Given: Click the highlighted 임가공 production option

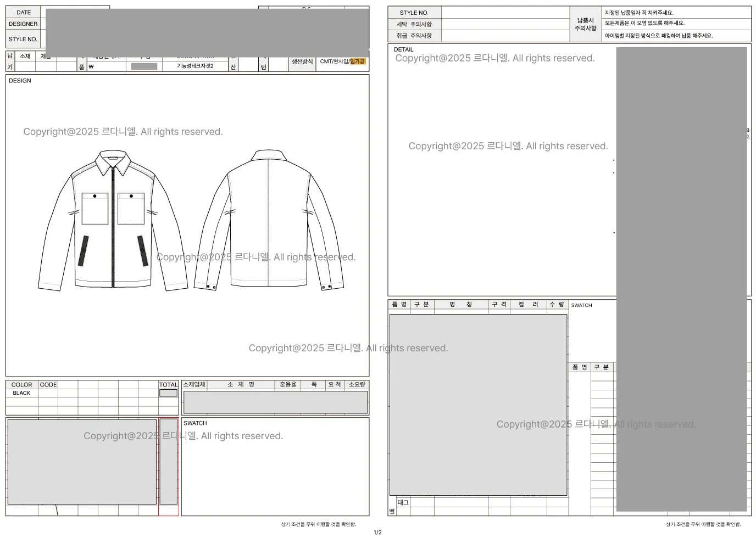Looking at the screenshot, I should [357, 61].
